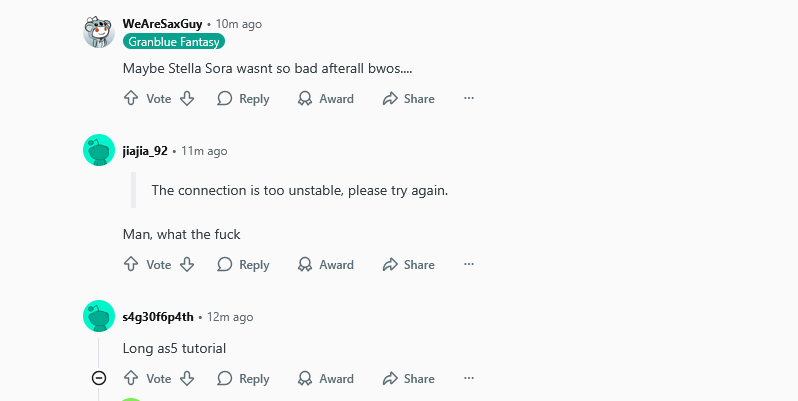This screenshot has height=401, width=798.
Task: Open jiajia_92's green avatar
Action: [99, 150]
